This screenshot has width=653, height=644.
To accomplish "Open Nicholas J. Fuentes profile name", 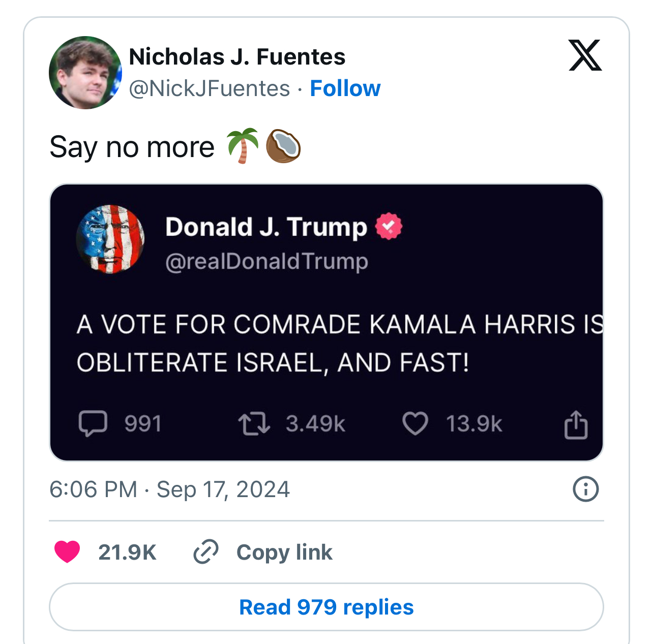I will pyautogui.click(x=238, y=57).
